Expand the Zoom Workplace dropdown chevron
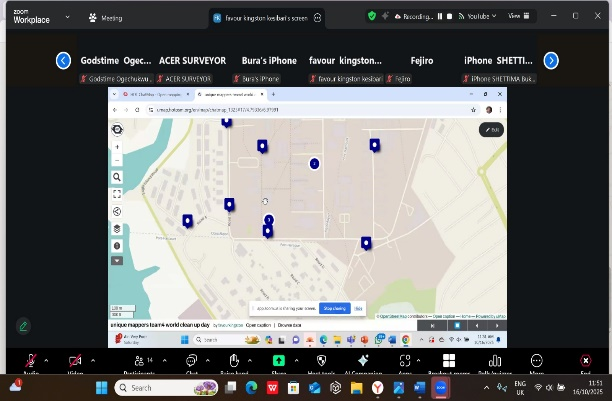 point(67,17)
